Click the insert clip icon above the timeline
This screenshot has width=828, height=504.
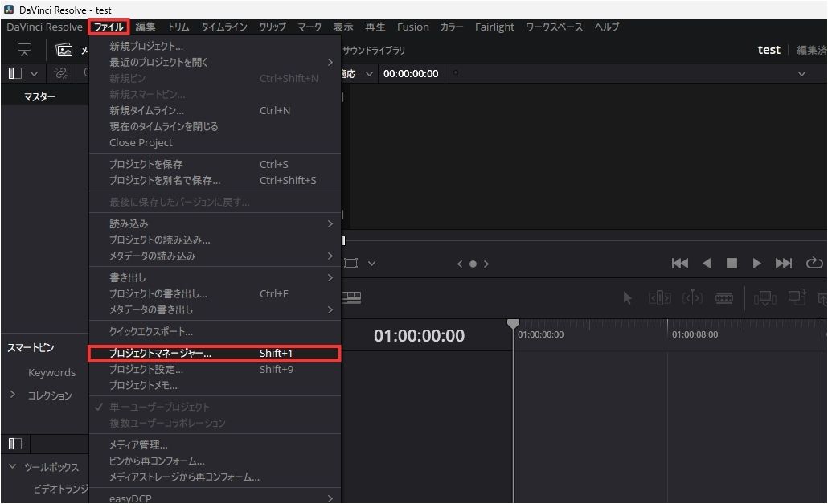tap(764, 297)
